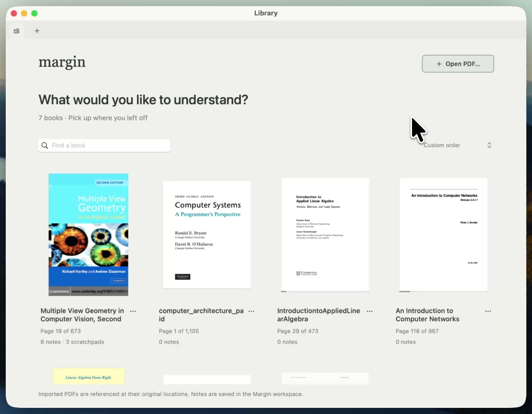Open more options for Computer Networks book
The height and width of the screenshot is (414, 532).
(488, 311)
